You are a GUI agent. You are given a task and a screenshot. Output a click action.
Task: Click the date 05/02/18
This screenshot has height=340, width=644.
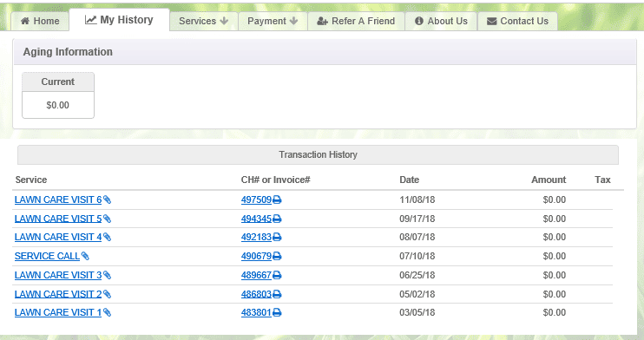[417, 294]
